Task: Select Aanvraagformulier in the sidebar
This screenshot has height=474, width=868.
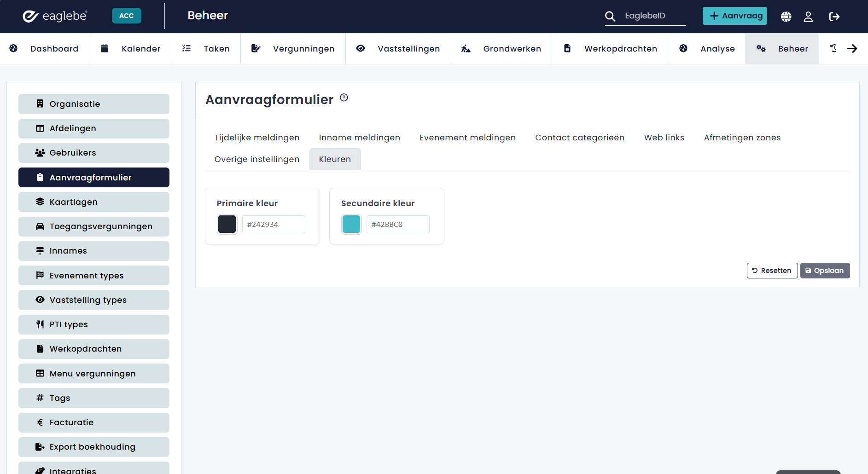Action: [94, 178]
